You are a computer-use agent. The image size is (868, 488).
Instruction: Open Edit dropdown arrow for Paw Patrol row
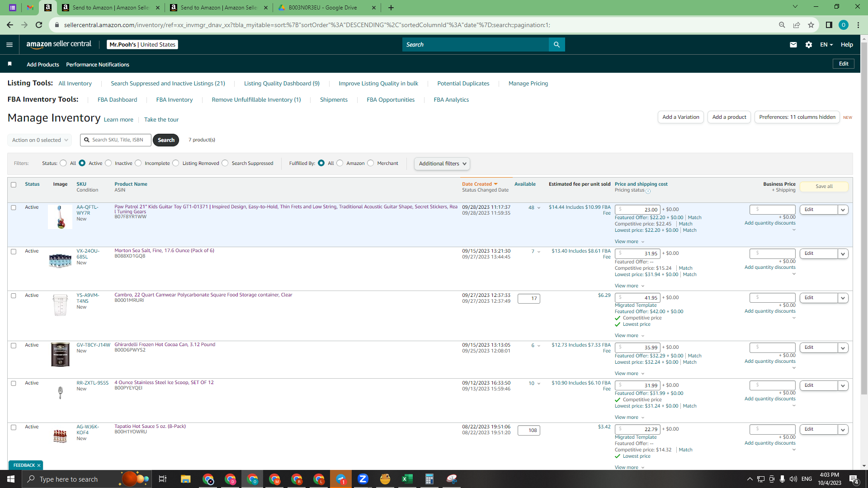(x=843, y=210)
